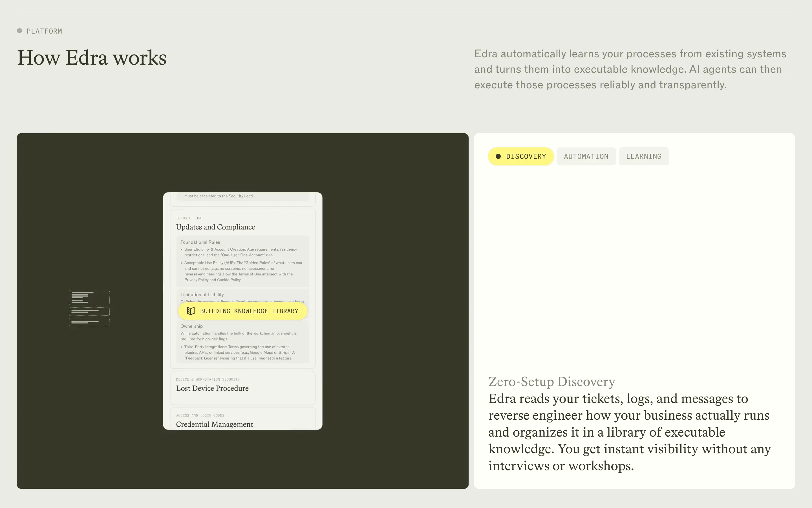Click the grey dot beside Platform
Viewport: 812px width, 508px height.
[x=19, y=31]
